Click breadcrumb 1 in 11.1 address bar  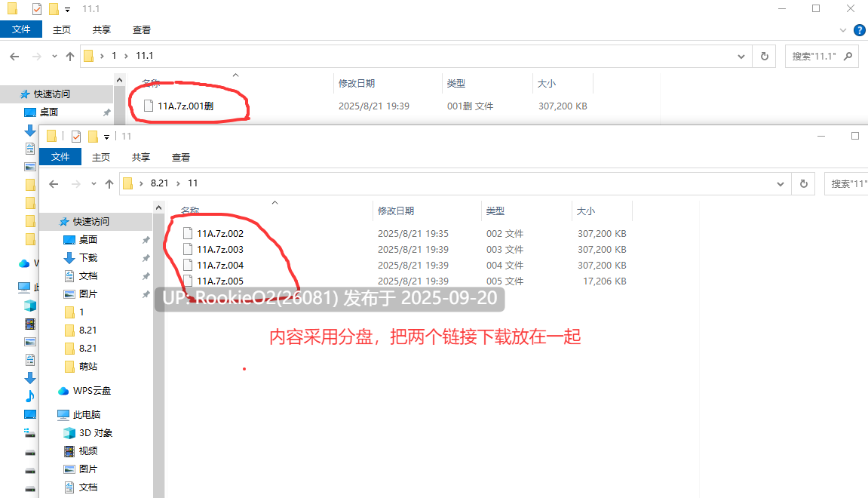[114, 55]
